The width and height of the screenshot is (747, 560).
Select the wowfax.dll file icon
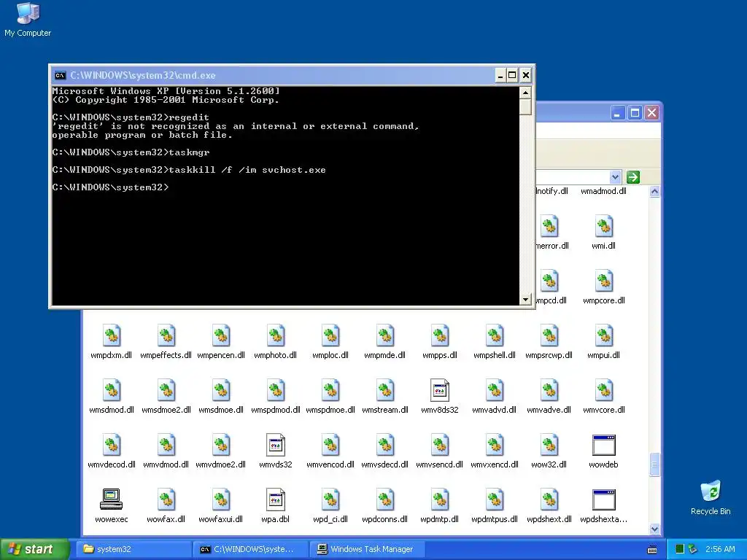click(x=166, y=499)
